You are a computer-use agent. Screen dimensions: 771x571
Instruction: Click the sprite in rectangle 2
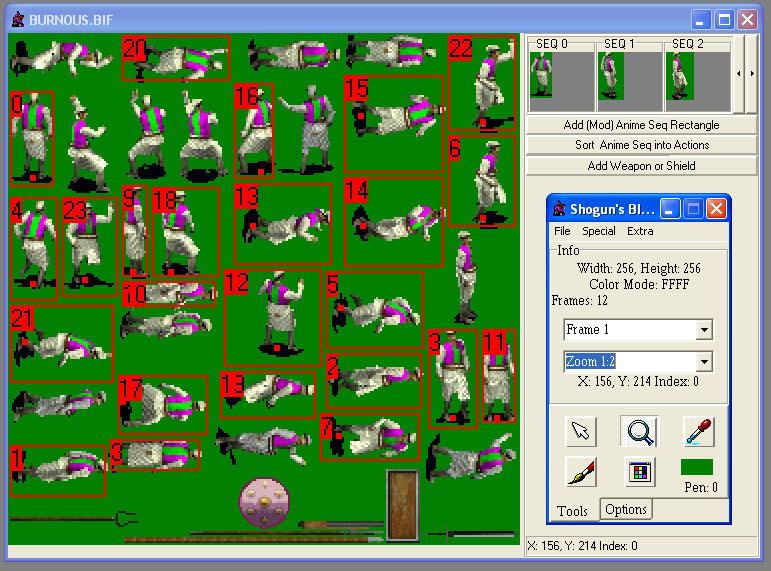[374, 381]
